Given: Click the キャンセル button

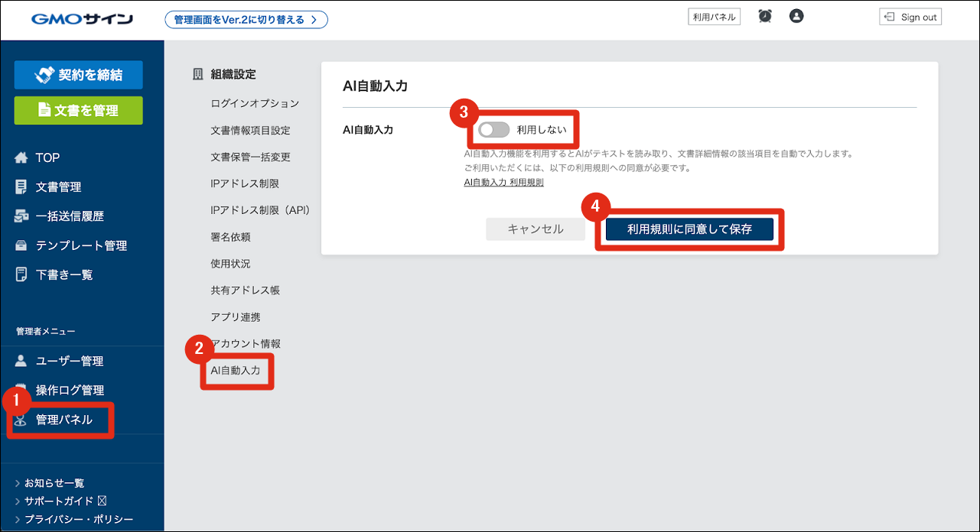Looking at the screenshot, I should (536, 229).
